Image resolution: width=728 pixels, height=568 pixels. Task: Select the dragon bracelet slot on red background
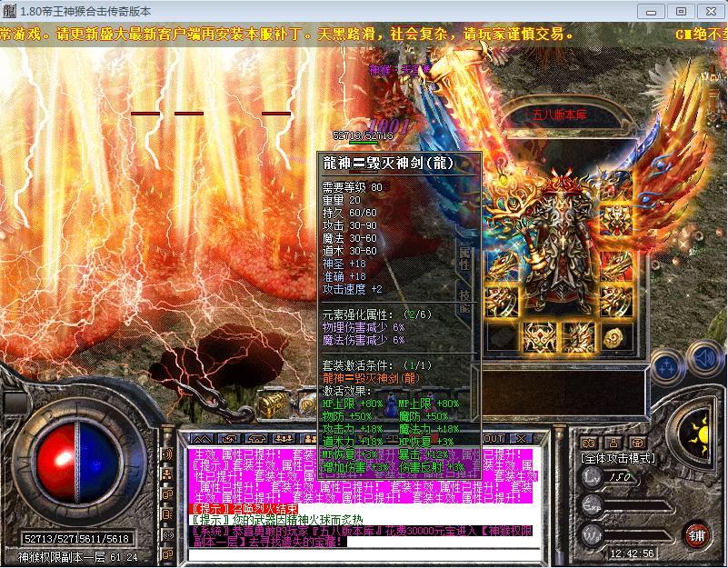tap(615, 266)
